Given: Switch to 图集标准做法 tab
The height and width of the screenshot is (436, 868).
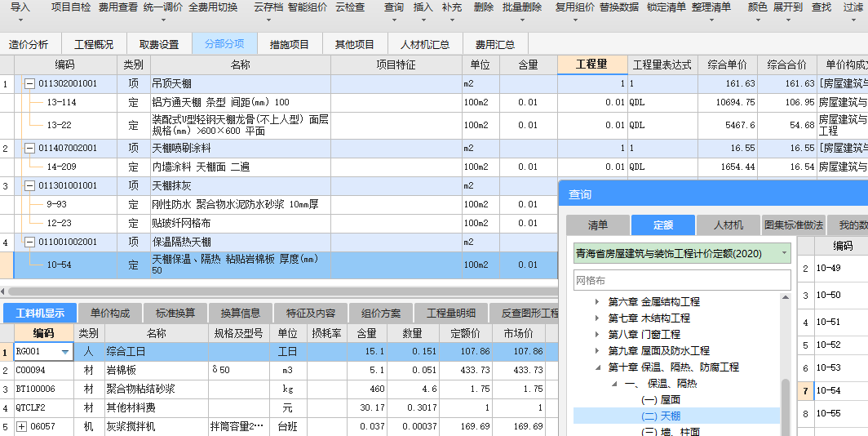Looking at the screenshot, I should [x=793, y=225].
